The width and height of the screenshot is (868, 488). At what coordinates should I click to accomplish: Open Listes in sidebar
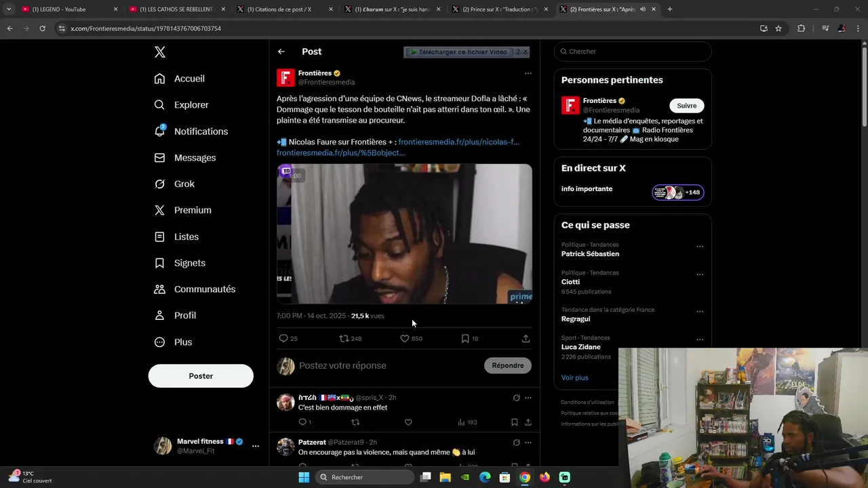[176, 237]
